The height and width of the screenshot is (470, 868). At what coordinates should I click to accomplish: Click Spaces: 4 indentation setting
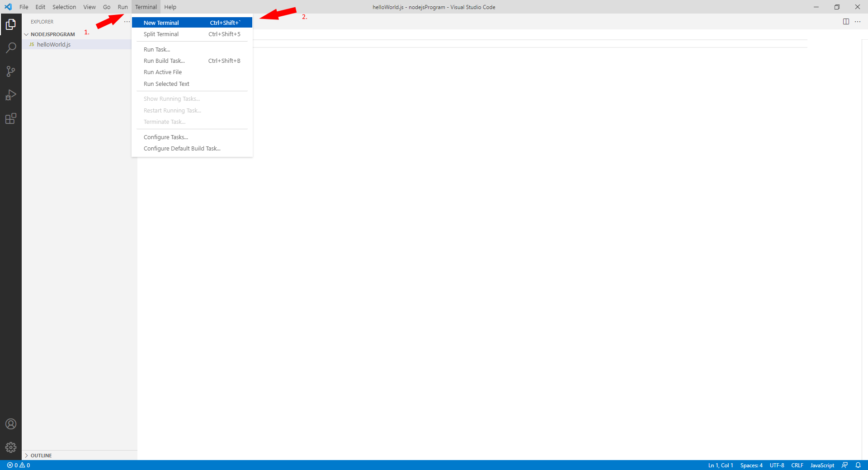[751, 465]
